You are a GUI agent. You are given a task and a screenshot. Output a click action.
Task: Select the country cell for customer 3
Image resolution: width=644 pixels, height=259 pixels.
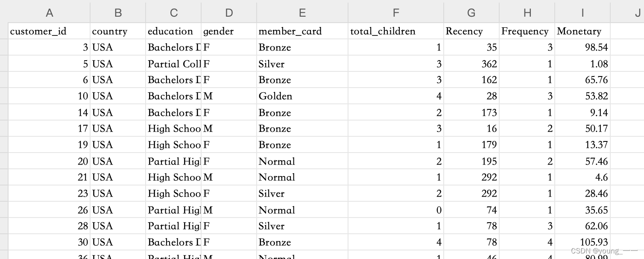pos(118,47)
